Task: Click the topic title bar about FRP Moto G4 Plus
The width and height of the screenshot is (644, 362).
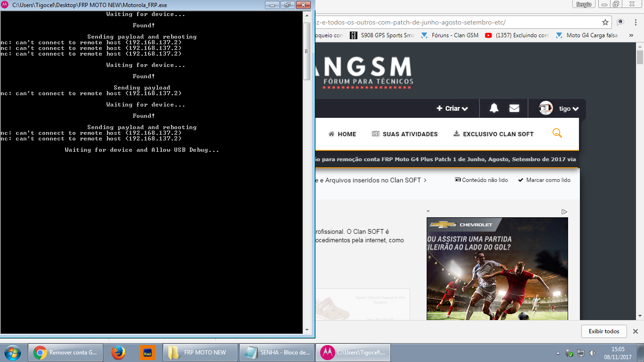Action: 446,159
